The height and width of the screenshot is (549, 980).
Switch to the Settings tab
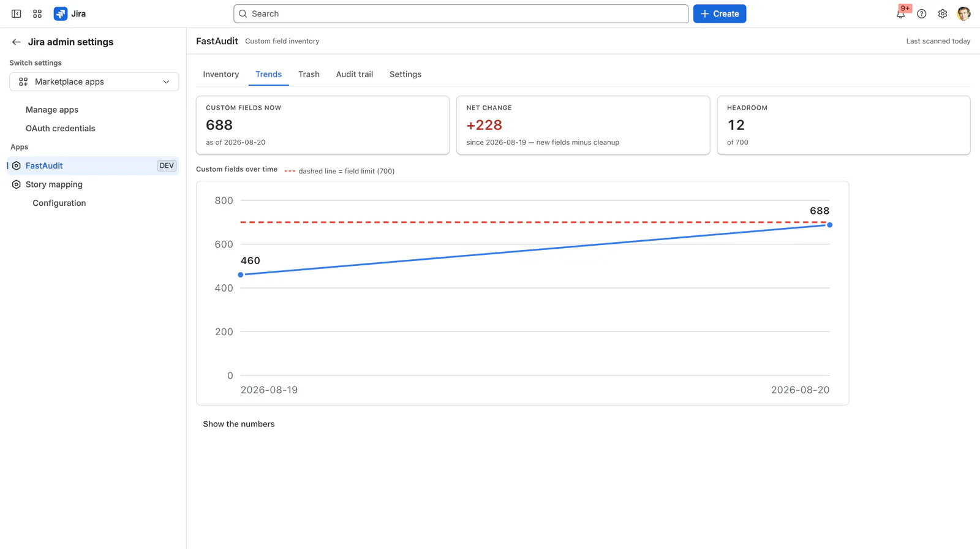pyautogui.click(x=405, y=74)
